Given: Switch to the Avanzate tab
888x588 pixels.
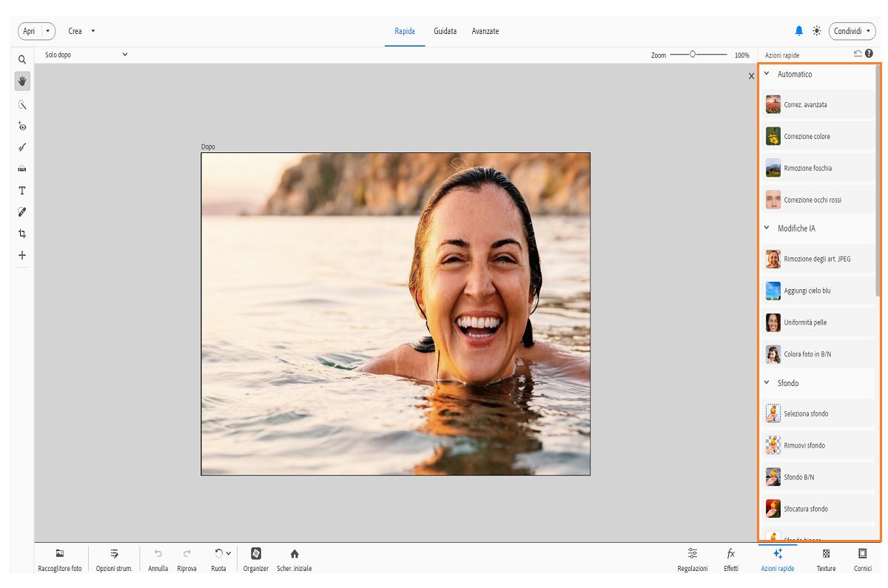Looking at the screenshot, I should click(x=485, y=31).
